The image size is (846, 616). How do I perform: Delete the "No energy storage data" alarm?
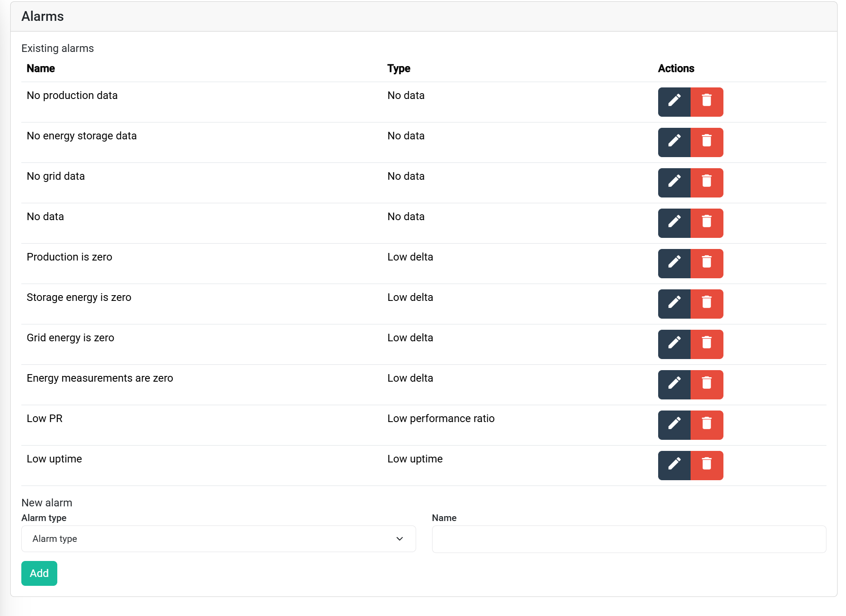pyautogui.click(x=707, y=142)
